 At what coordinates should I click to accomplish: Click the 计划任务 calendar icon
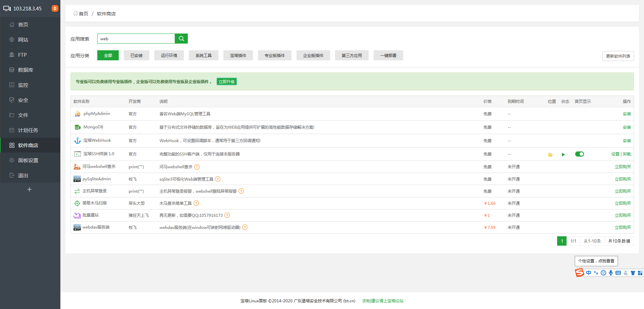click(12, 130)
